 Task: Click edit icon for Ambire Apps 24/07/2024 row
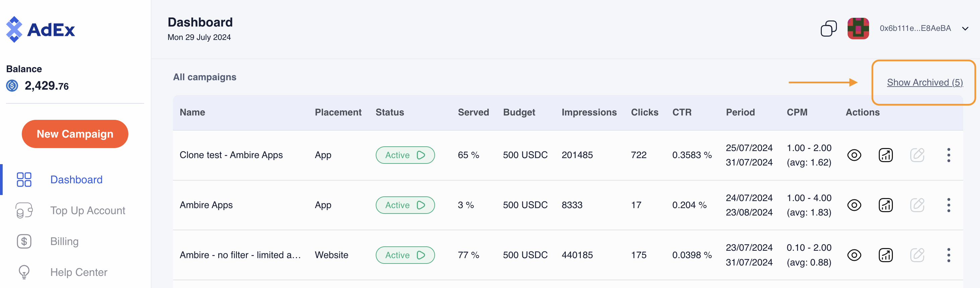[x=917, y=205]
